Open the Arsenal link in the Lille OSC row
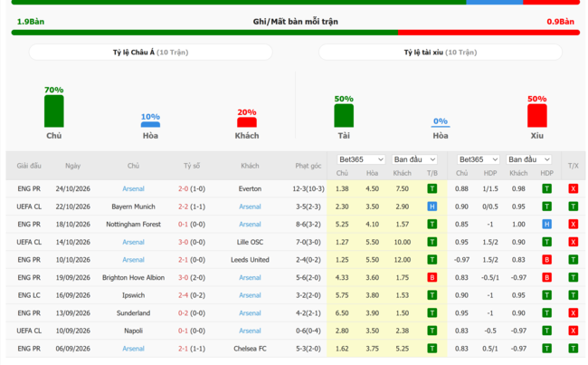 [x=133, y=242]
